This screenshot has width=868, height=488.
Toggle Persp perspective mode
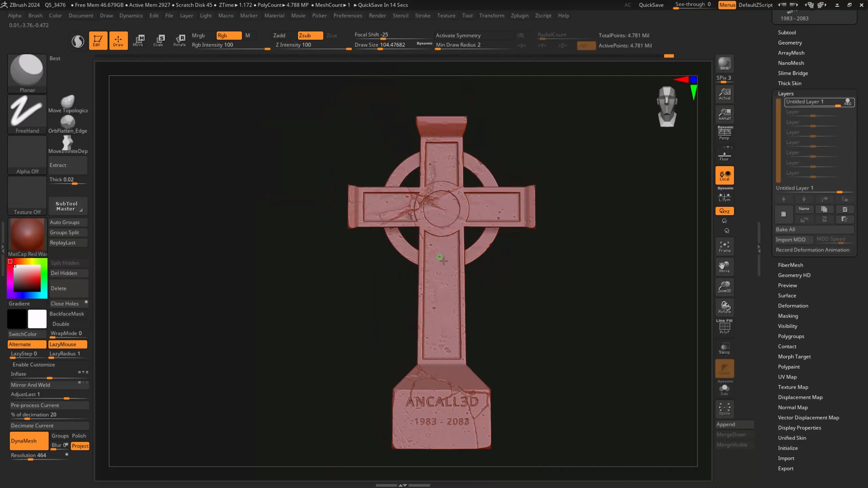click(725, 133)
